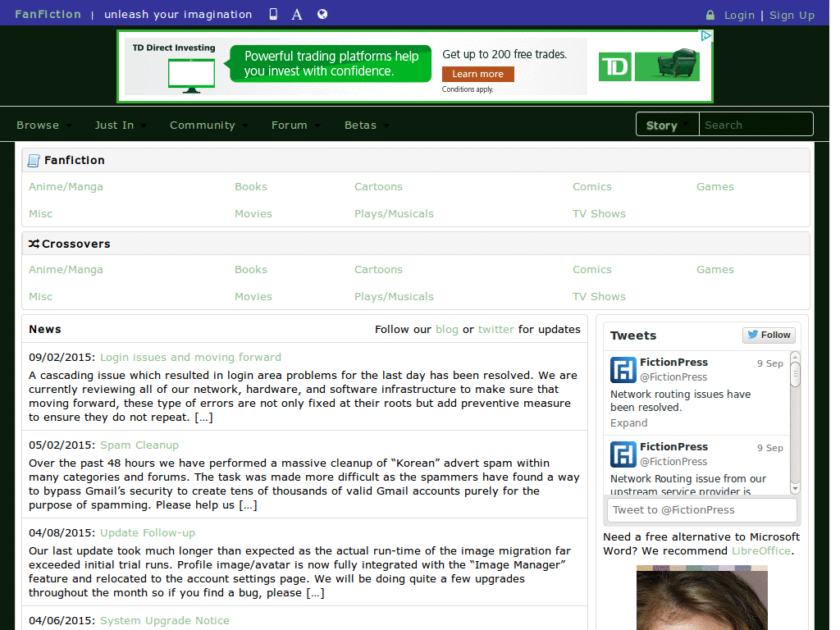The width and height of the screenshot is (840, 630).
Task: Click the Twitter Follow button
Action: 769,335
